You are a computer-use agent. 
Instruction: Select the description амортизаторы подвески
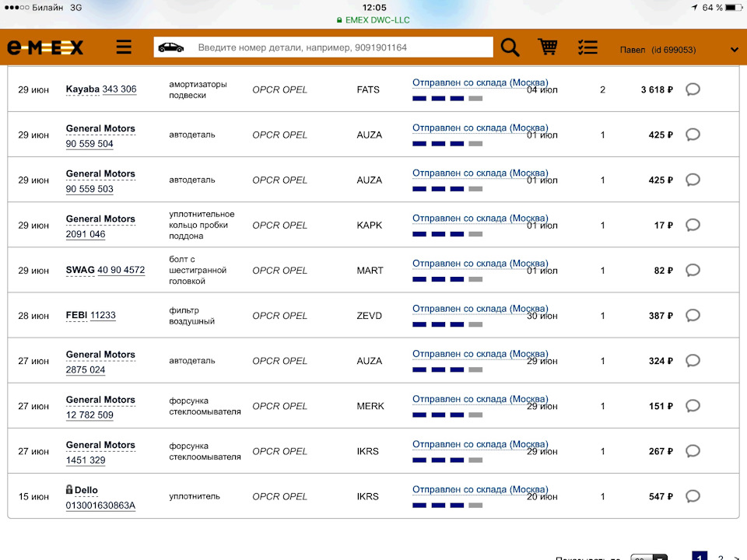pos(198,89)
